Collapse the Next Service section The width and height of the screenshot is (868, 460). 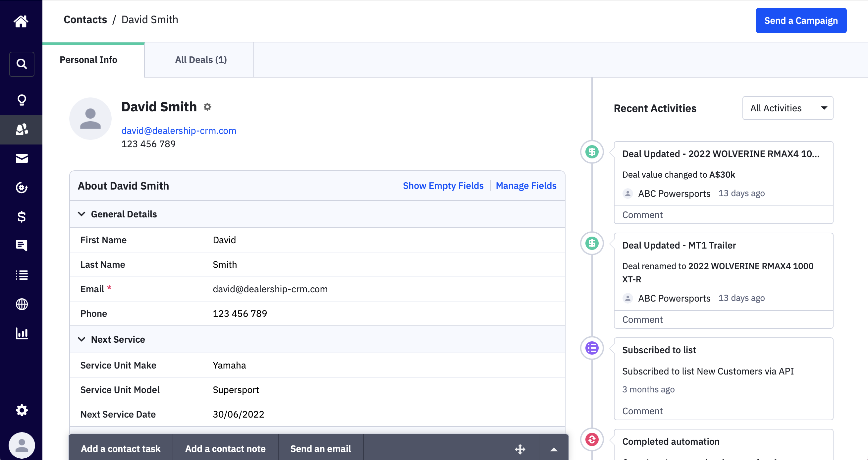[81, 339]
